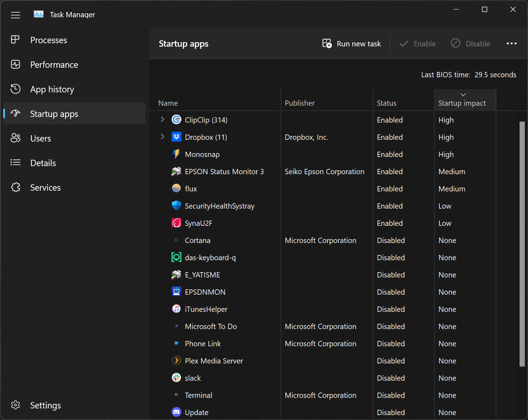The image size is (528, 420).
Task: Click the vertical scrollbar thumb
Action: 522,244
